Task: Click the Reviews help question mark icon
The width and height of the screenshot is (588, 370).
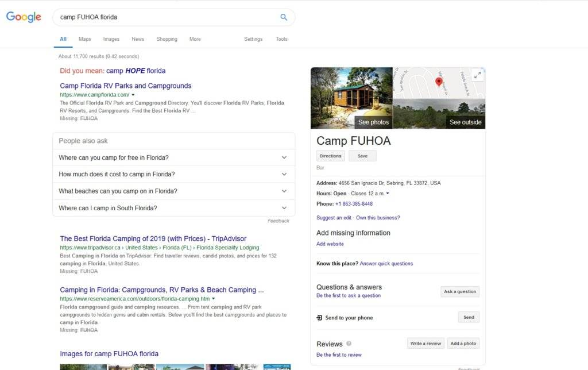Action: 349,344
